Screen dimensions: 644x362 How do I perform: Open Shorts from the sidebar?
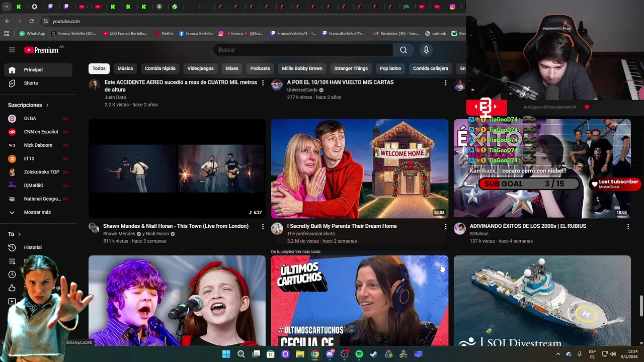(x=38, y=83)
